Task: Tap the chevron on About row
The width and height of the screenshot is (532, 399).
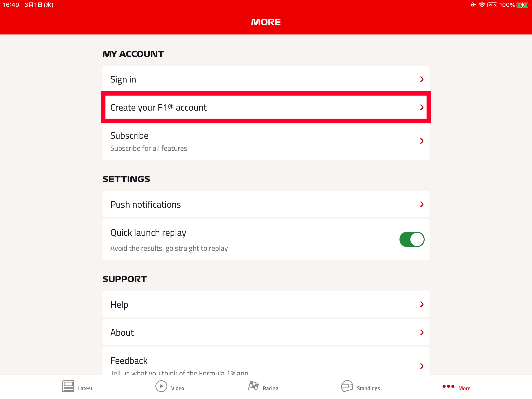Action: pyautogui.click(x=422, y=332)
